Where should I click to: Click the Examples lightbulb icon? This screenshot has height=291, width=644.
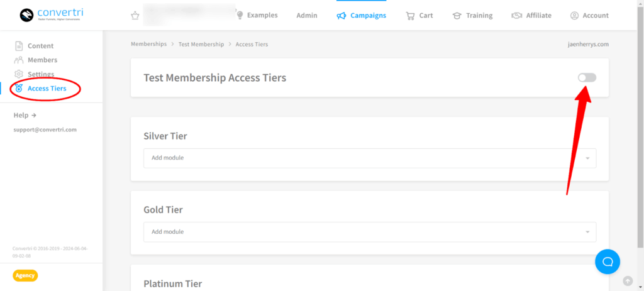pyautogui.click(x=240, y=15)
